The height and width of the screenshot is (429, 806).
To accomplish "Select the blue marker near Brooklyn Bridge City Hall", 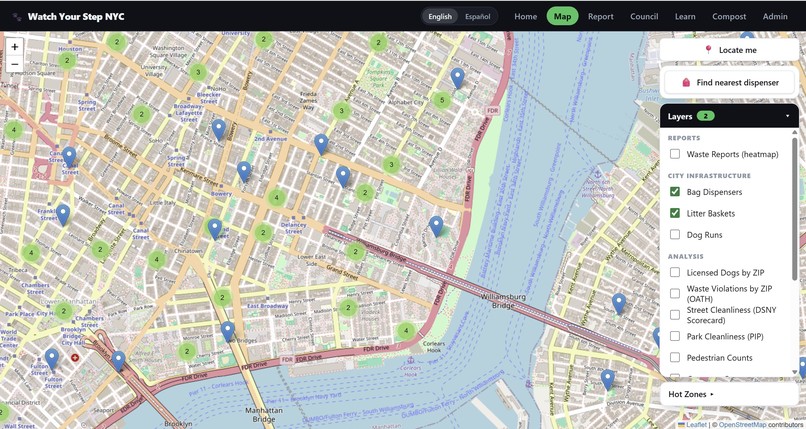I will click(x=118, y=361).
